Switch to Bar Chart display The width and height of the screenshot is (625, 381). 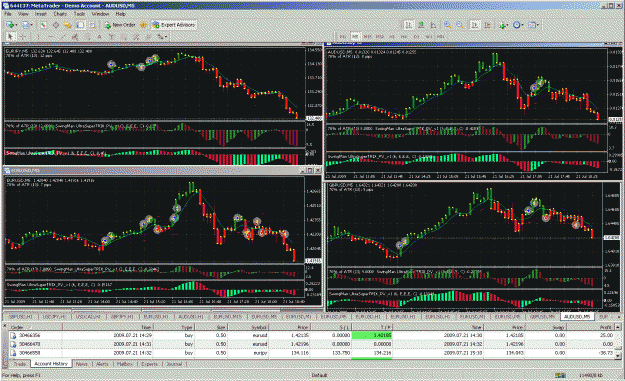(409, 25)
